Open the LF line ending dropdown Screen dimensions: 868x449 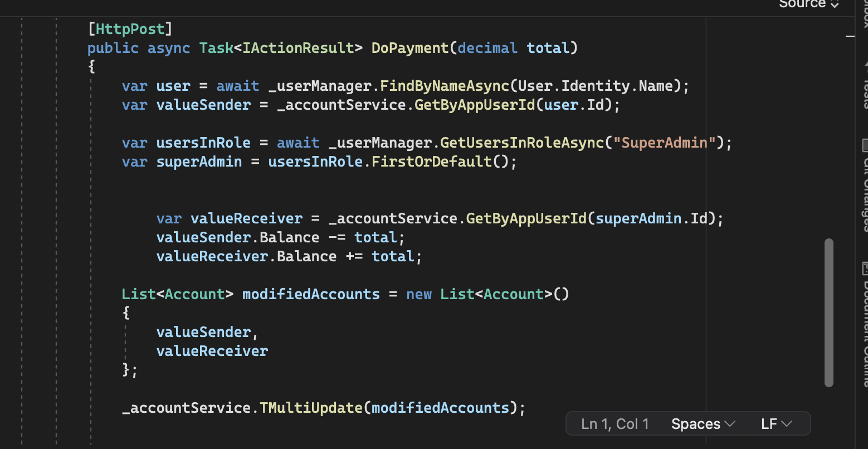click(777, 424)
